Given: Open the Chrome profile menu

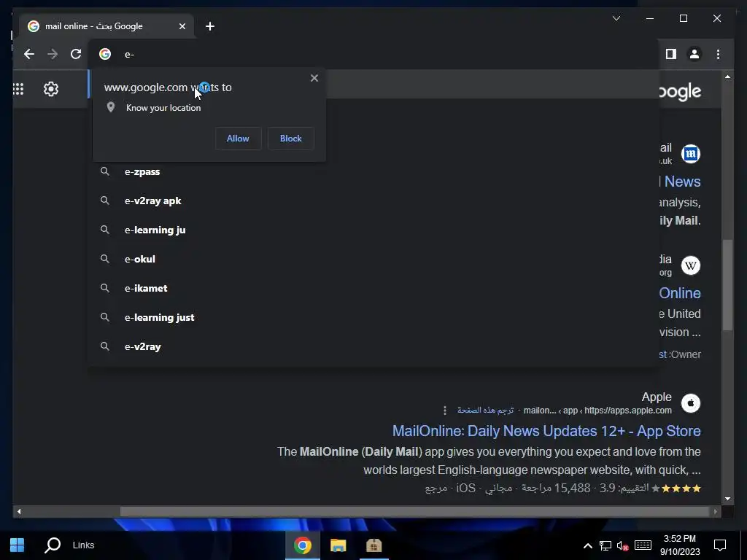Looking at the screenshot, I should (x=694, y=54).
